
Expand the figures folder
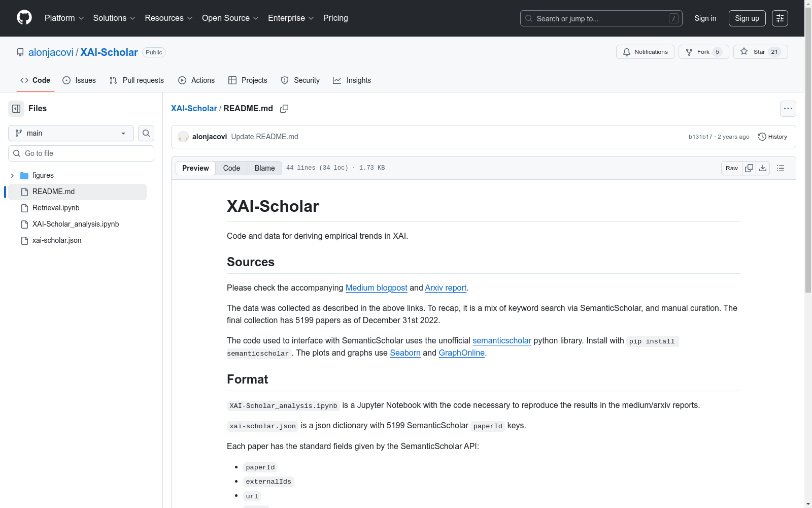(x=12, y=175)
